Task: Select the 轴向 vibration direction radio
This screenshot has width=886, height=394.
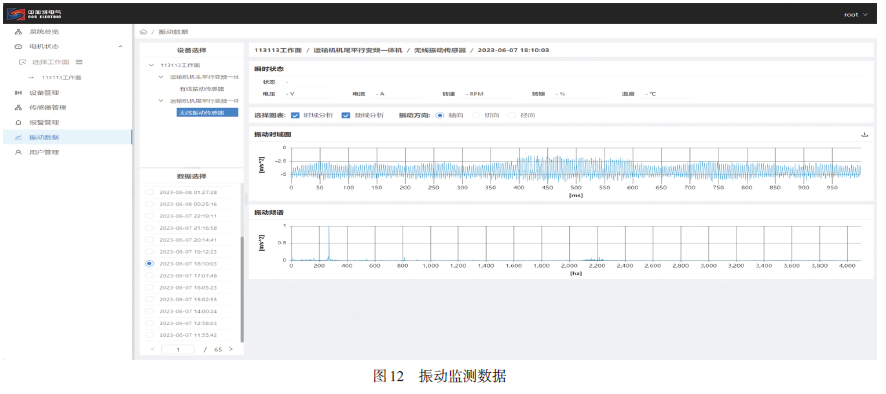Action: click(x=440, y=115)
